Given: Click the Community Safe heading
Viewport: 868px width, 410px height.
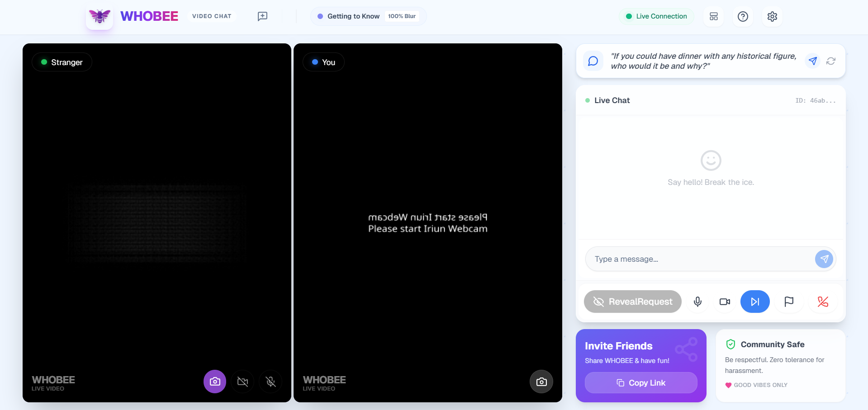Looking at the screenshot, I should click(x=773, y=344).
